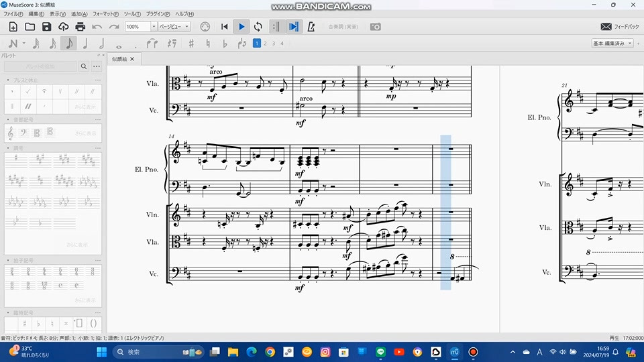644x362 pixels.
Task: Search palettes with the magnifier icon
Action: pyautogui.click(x=84, y=66)
